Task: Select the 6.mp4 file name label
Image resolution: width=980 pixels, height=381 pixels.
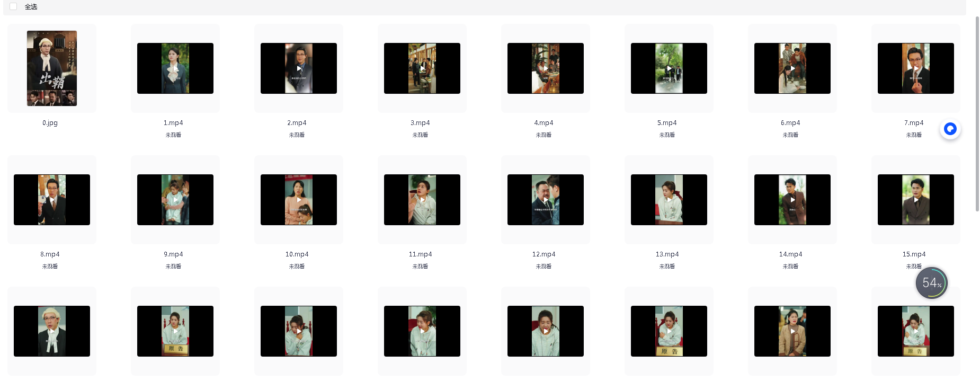Action: pyautogui.click(x=790, y=123)
